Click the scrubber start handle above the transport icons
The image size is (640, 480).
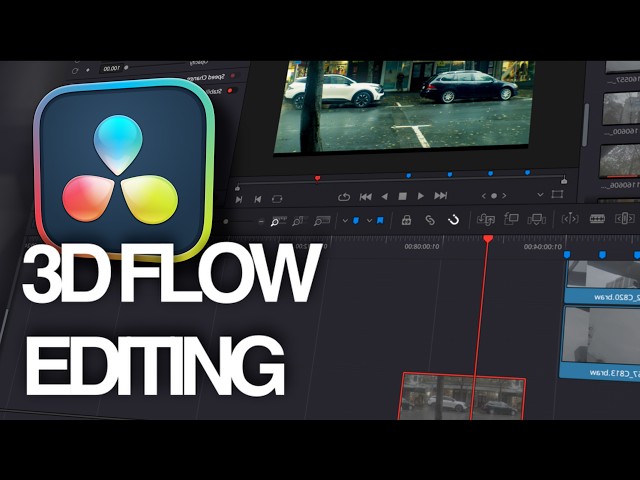(x=238, y=187)
